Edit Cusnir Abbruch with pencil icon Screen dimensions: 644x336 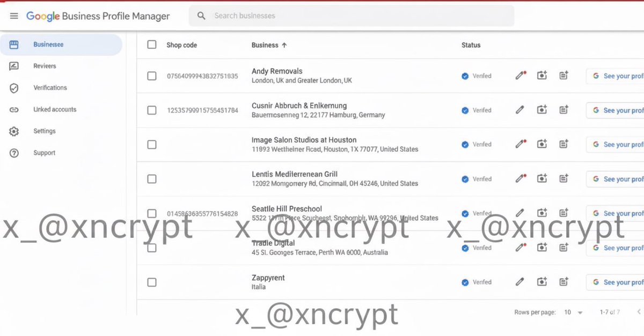click(x=519, y=110)
